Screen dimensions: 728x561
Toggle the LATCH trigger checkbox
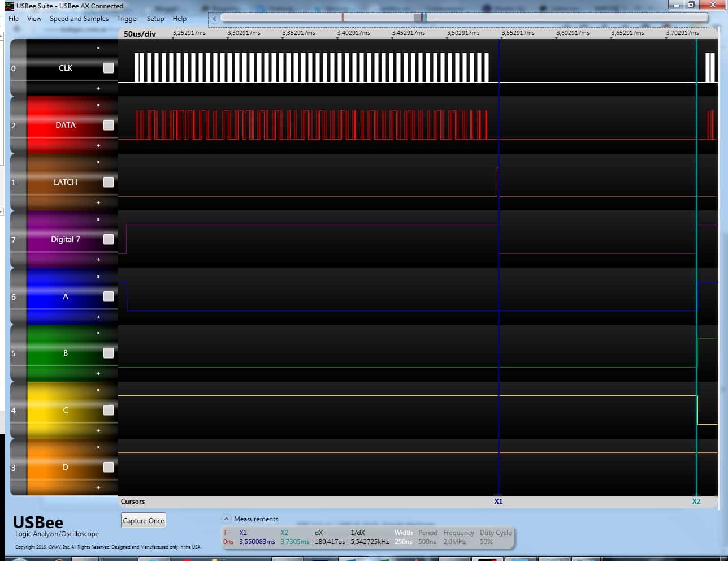pos(109,182)
